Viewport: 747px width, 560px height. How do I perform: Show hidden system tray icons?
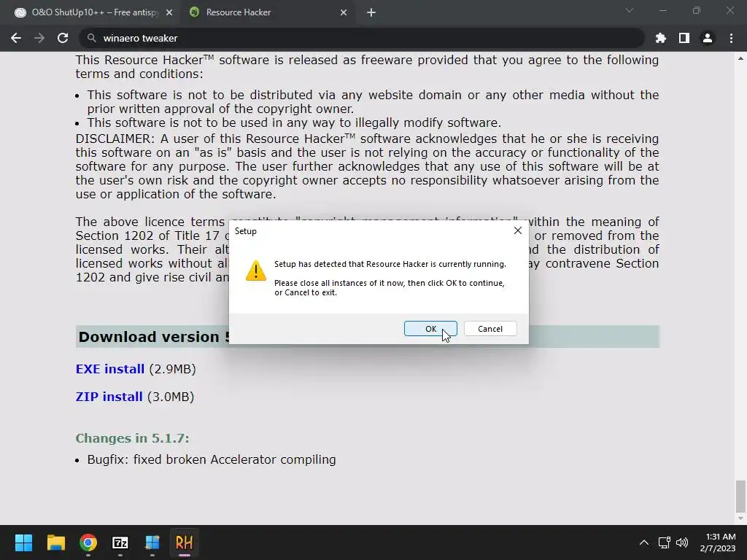pos(643,542)
